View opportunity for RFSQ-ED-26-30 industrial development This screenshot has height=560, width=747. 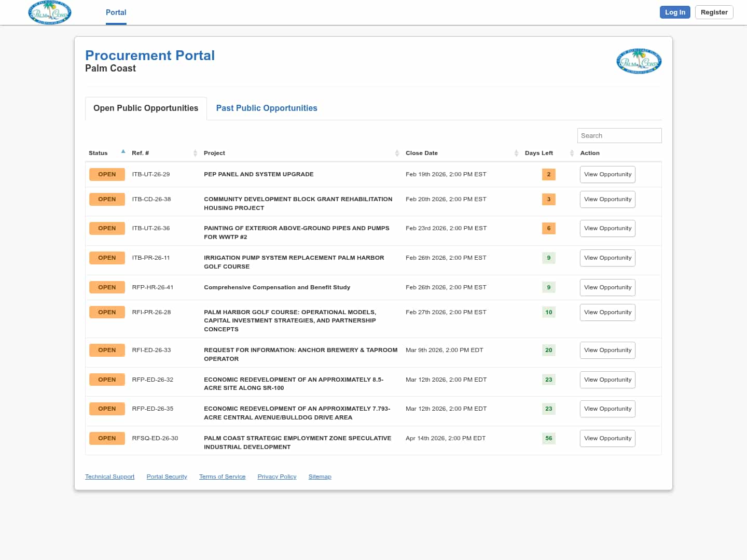pyautogui.click(x=607, y=439)
